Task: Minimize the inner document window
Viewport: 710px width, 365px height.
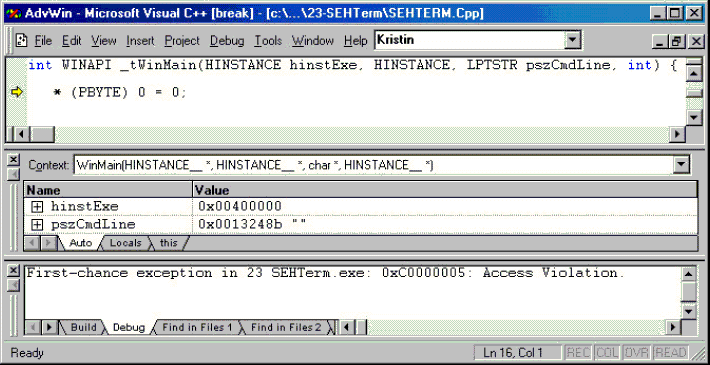Action: tap(660, 42)
